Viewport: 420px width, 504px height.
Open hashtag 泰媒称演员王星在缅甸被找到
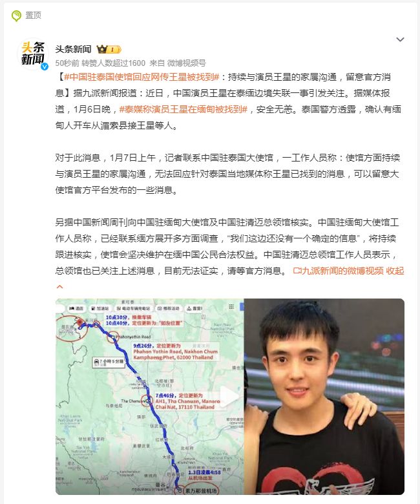pos(183,109)
